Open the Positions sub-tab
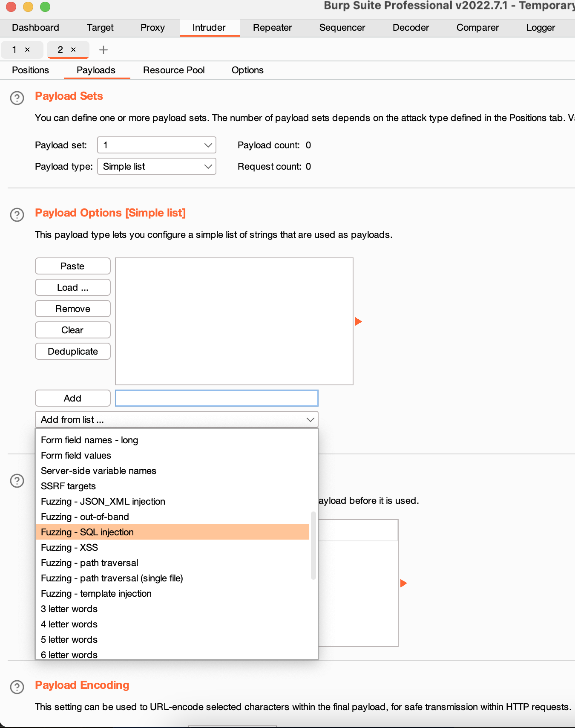This screenshot has width=575, height=728. click(x=31, y=70)
